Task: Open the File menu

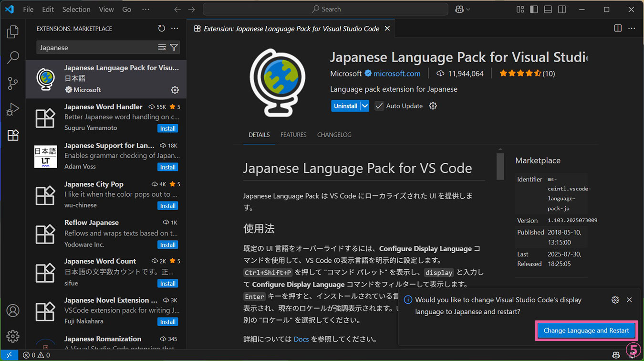Action: click(28, 9)
